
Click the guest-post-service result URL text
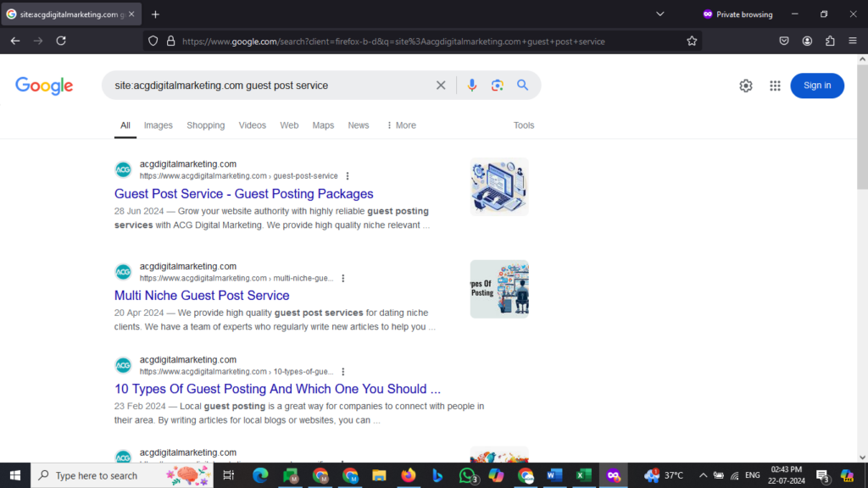click(x=238, y=176)
